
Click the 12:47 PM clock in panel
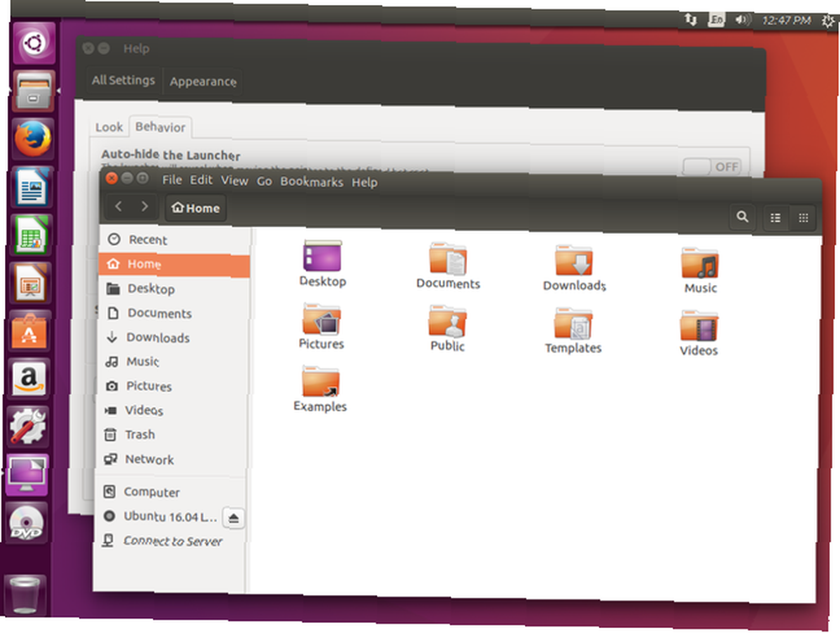click(786, 20)
